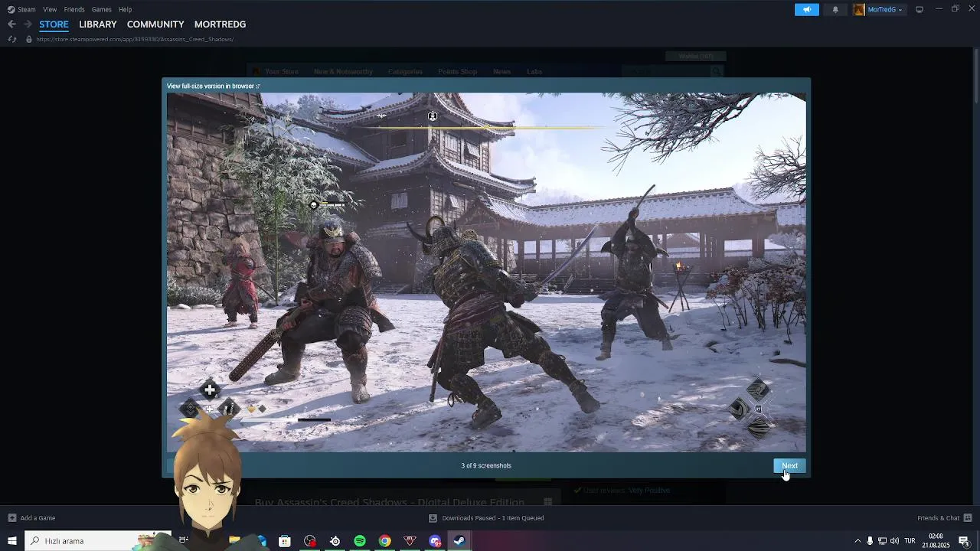This screenshot has height=551, width=980.
Task: Switch to the COMMUNITY tab
Action: pyautogui.click(x=155, y=24)
